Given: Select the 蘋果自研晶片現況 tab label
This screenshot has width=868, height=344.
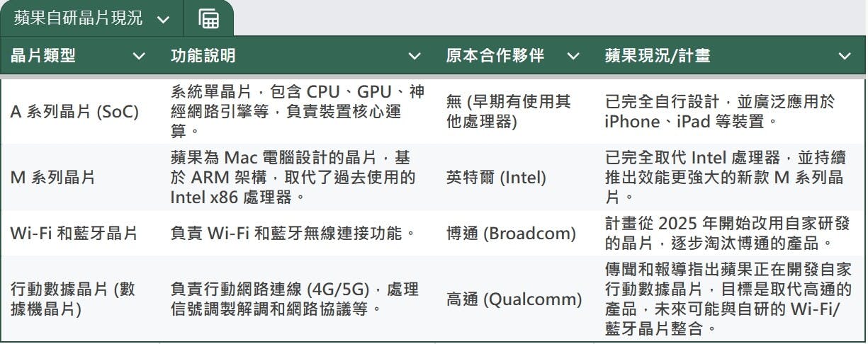Looking at the screenshot, I should 78,18.
